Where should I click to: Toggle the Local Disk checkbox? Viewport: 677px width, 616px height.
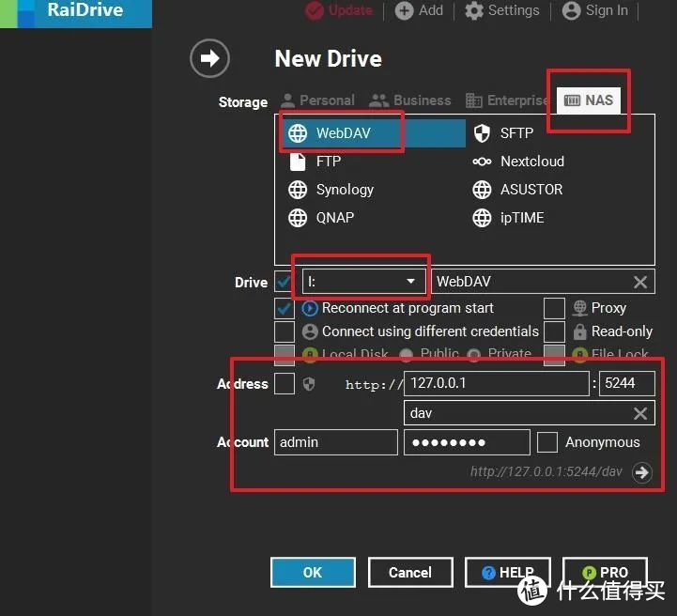point(285,355)
